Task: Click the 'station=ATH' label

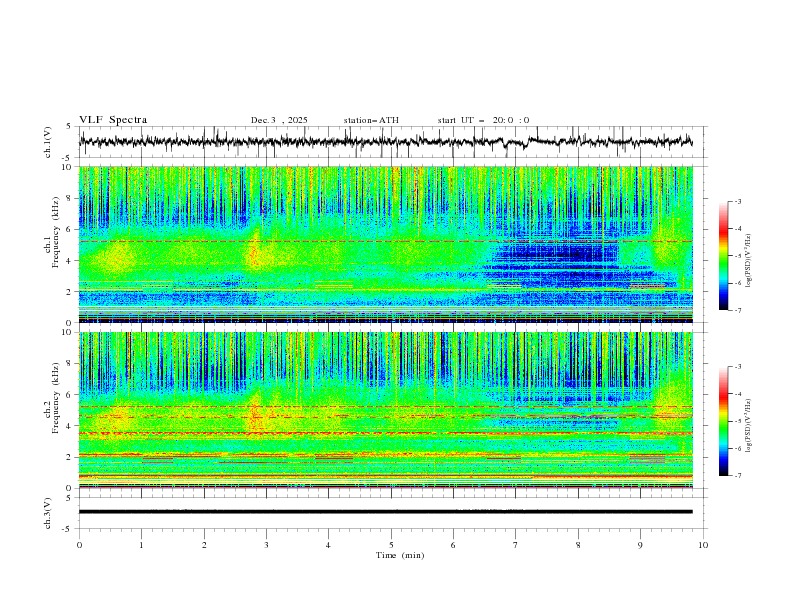Action: click(371, 120)
